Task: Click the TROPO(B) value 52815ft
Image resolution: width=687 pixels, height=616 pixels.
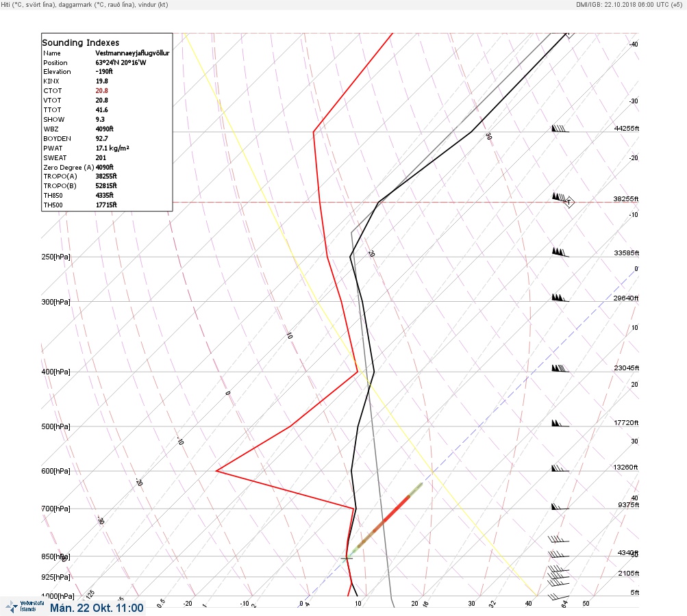Action: (x=106, y=186)
